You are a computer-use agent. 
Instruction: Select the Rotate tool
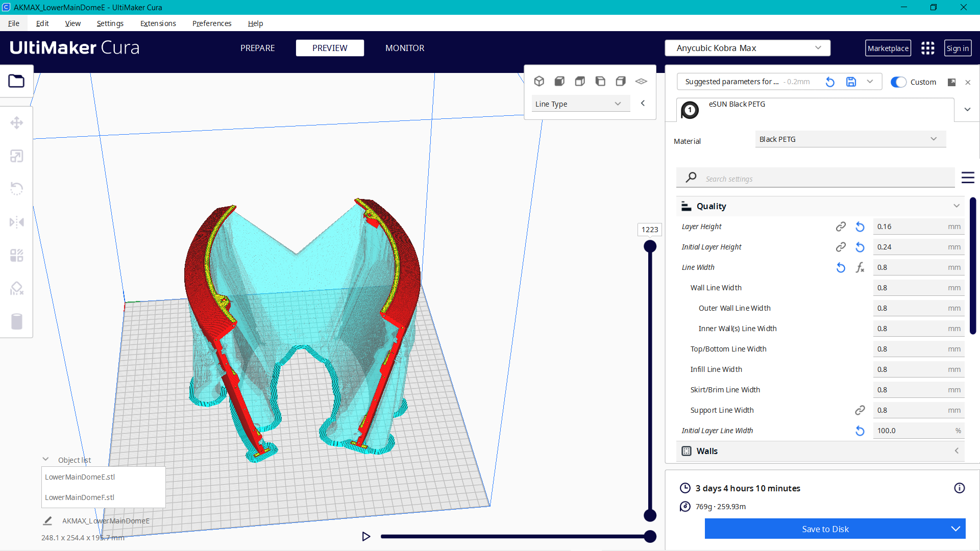pos(17,189)
